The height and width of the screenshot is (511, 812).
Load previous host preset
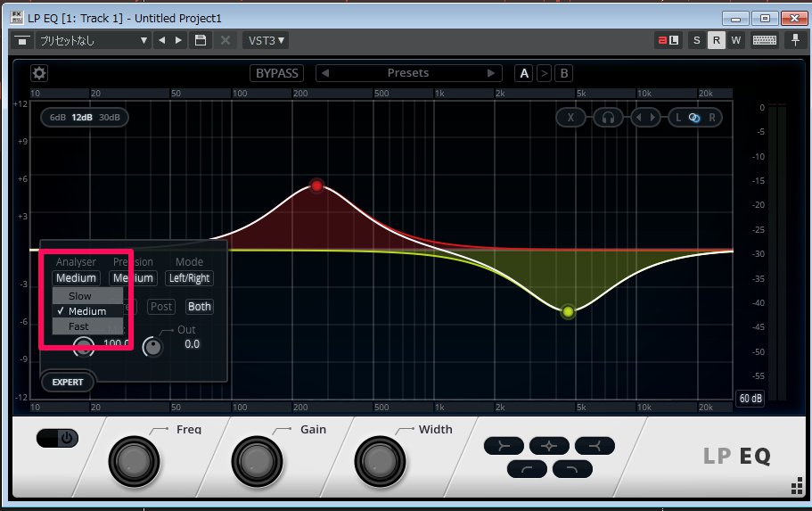pos(161,40)
